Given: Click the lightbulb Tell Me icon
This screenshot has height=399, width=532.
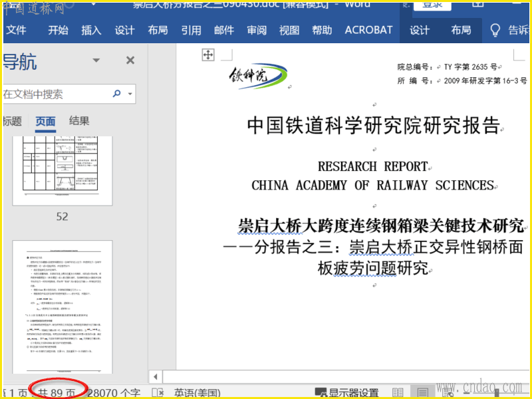Looking at the screenshot, I should coord(495,30).
